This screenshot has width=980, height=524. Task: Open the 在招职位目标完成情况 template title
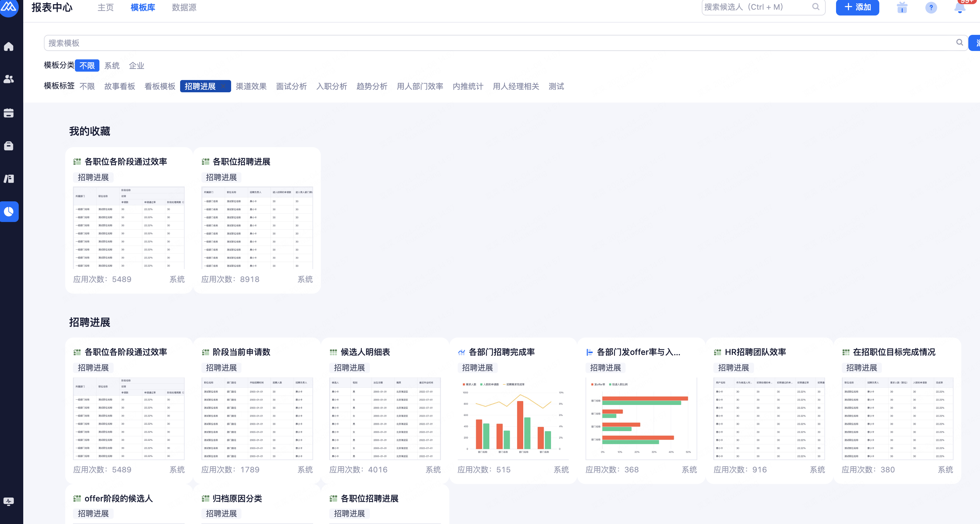[894, 352]
